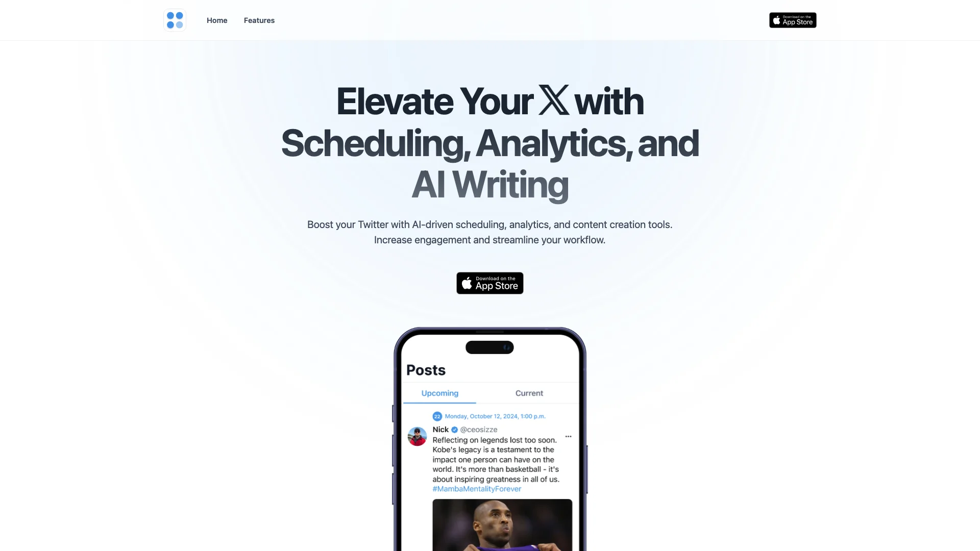Viewport: 980px width, 551px height.
Task: Click the Features navigation menu item
Action: [259, 20]
